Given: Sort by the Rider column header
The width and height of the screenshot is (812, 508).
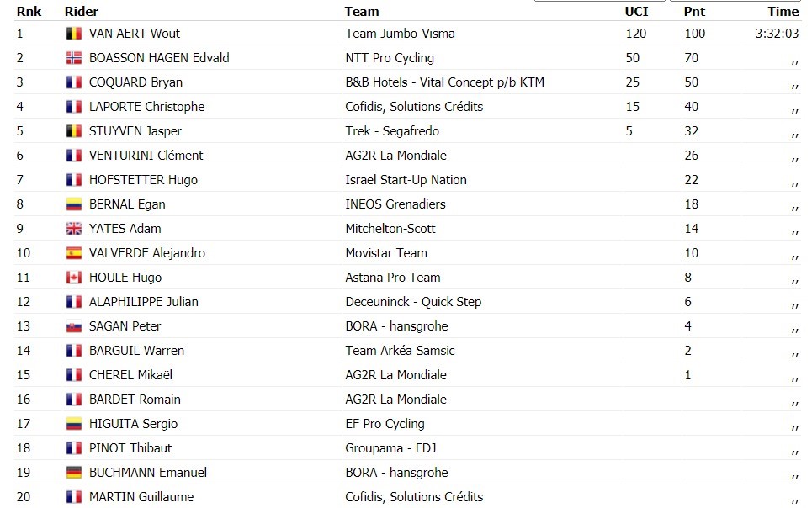Looking at the screenshot, I should 82,12.
